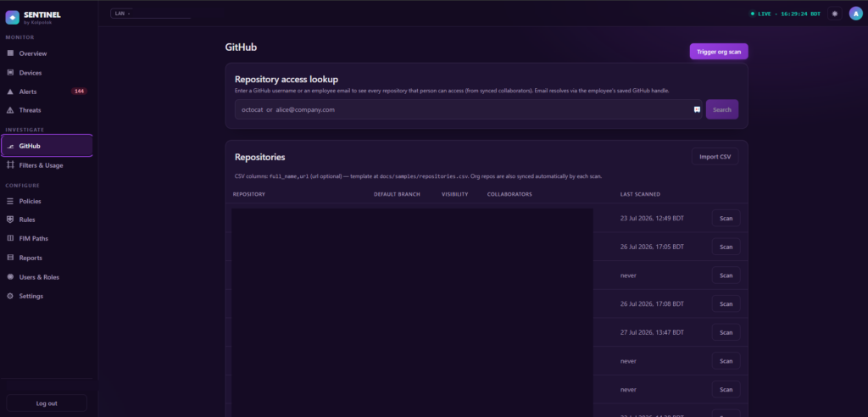The image size is (868, 417).
Task: Navigate to Reports in sidebar
Action: coord(47,258)
